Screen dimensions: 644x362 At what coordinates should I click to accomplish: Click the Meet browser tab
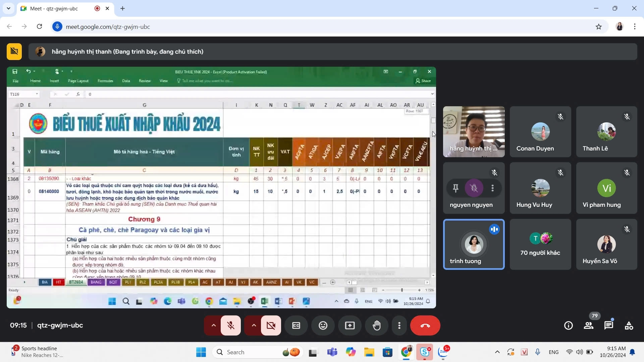[x=54, y=9]
